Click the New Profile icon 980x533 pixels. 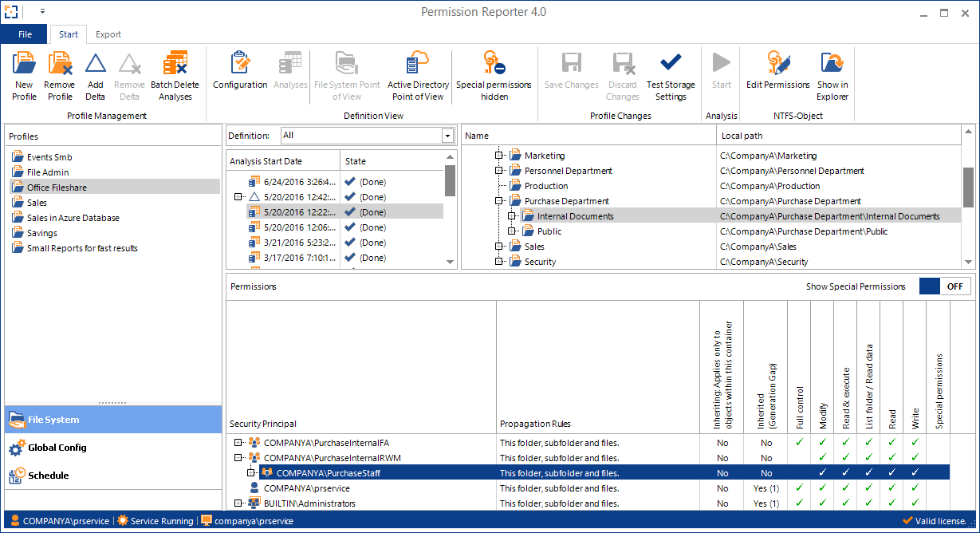coord(24,64)
